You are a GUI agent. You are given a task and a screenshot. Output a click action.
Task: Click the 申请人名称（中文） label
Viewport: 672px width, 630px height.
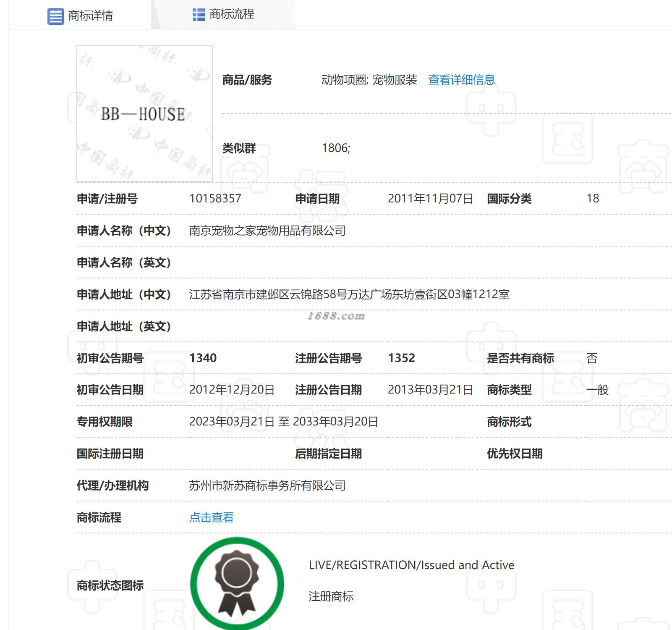[x=124, y=231]
